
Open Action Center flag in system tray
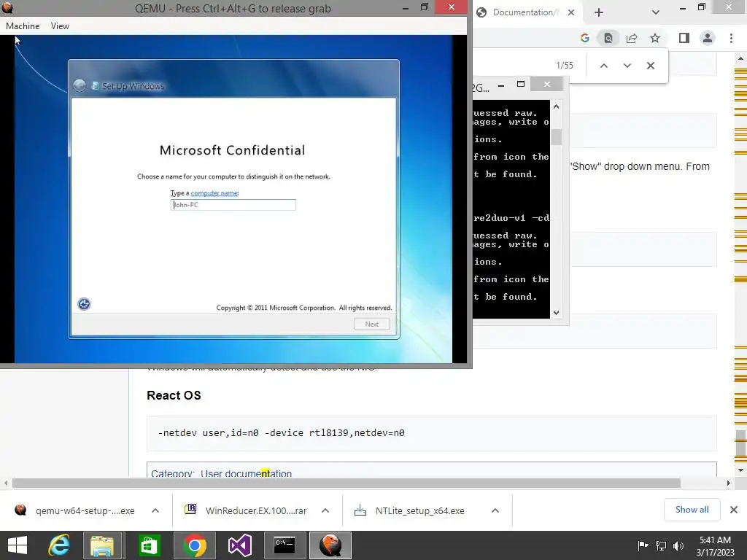coord(643,545)
